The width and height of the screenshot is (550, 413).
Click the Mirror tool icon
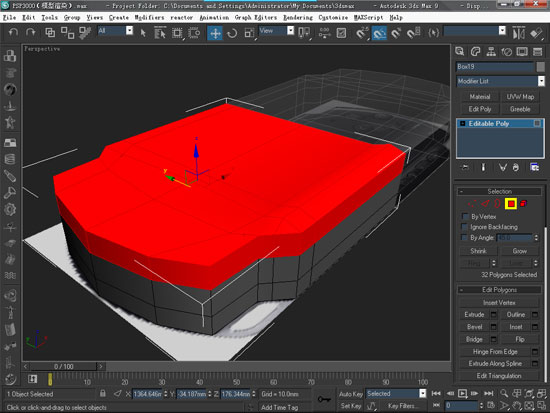coord(519,33)
